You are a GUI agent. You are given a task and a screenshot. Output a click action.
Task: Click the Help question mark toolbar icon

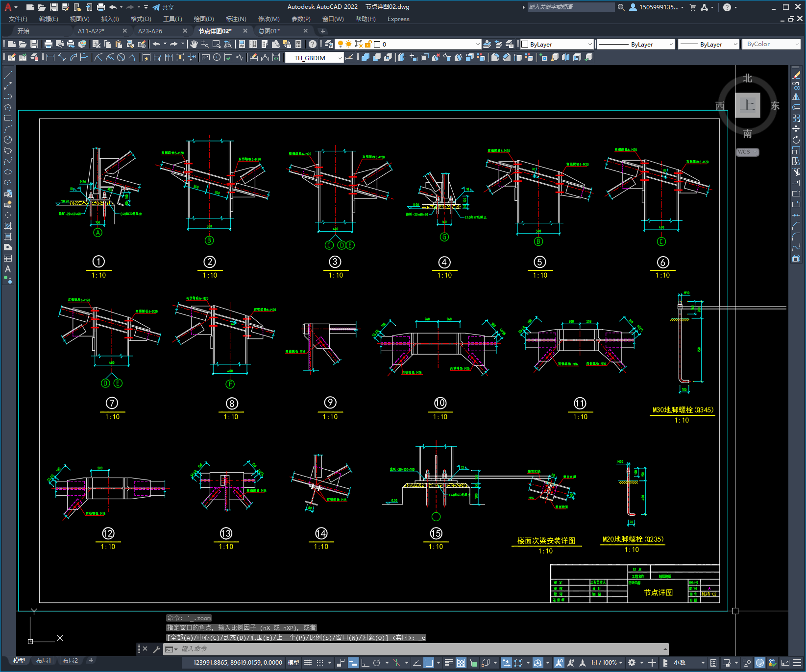(x=313, y=44)
